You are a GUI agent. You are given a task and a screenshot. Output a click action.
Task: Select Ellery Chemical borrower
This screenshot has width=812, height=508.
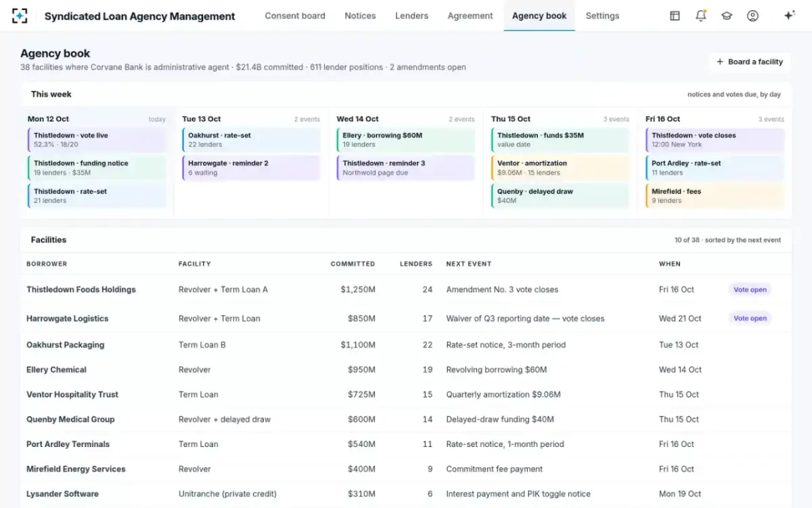56,370
